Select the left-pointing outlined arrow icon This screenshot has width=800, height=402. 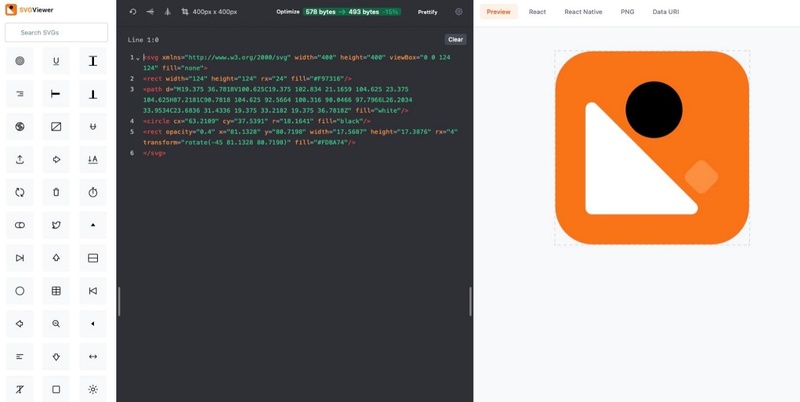pos(19,323)
